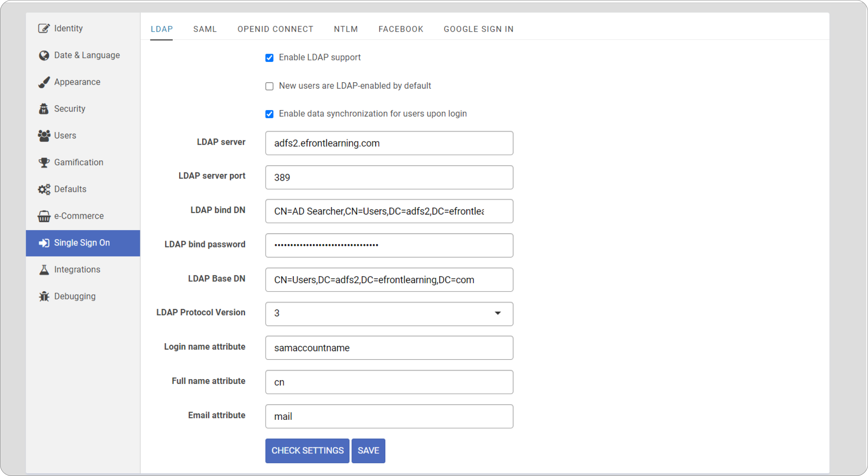
Task: Click the "LDAP Protocol Version" label
Action: pyautogui.click(x=201, y=313)
